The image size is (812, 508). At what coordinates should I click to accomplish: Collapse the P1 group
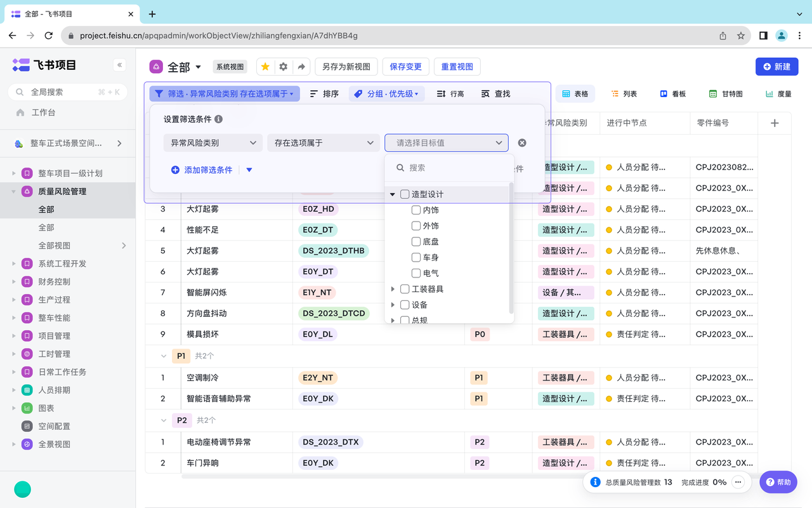click(x=163, y=356)
